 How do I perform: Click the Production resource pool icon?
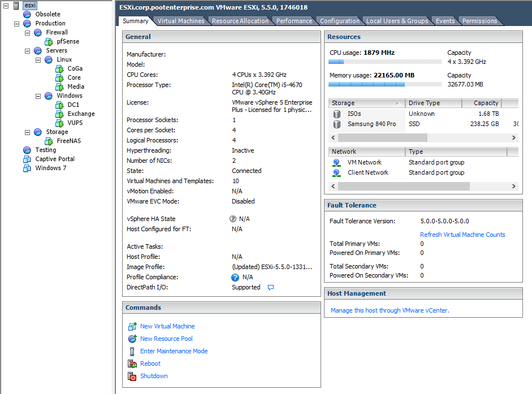coord(27,23)
